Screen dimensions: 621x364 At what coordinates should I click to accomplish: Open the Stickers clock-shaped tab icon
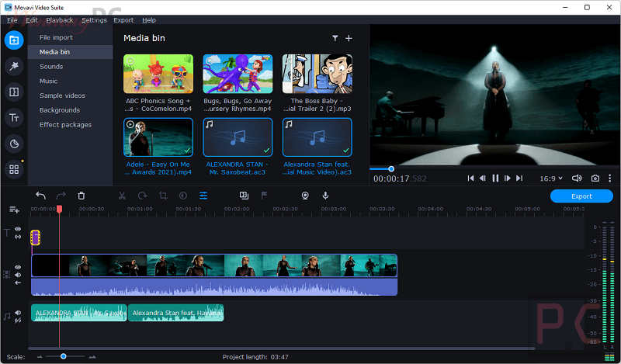[x=14, y=144]
